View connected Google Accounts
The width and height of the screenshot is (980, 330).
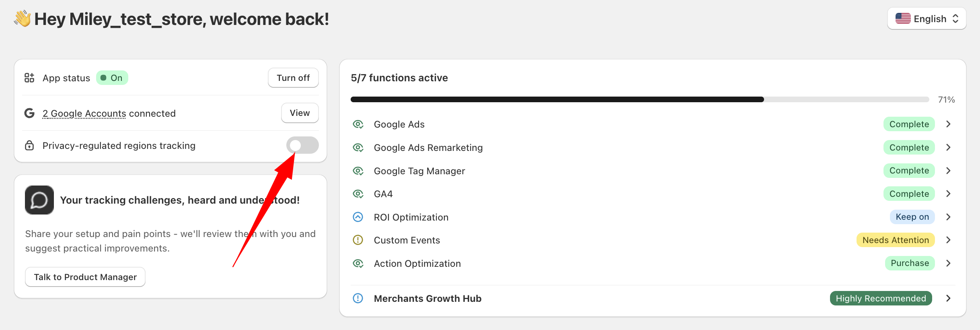pyautogui.click(x=300, y=113)
